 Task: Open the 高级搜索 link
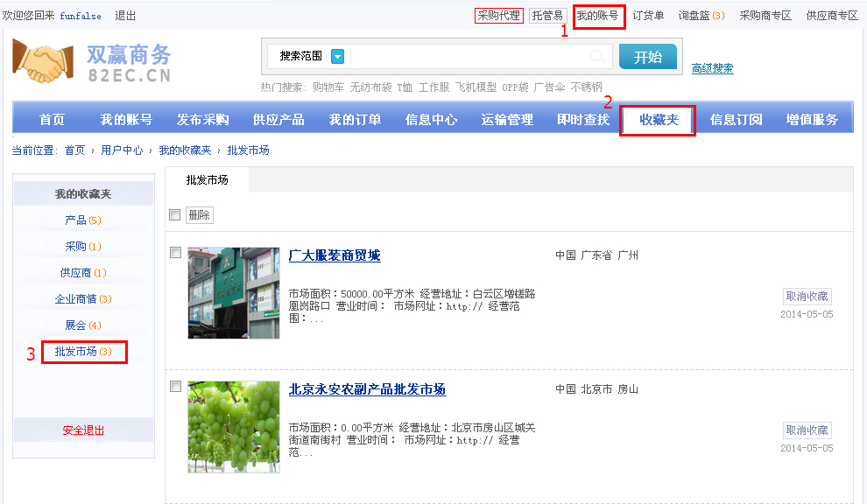(x=712, y=68)
